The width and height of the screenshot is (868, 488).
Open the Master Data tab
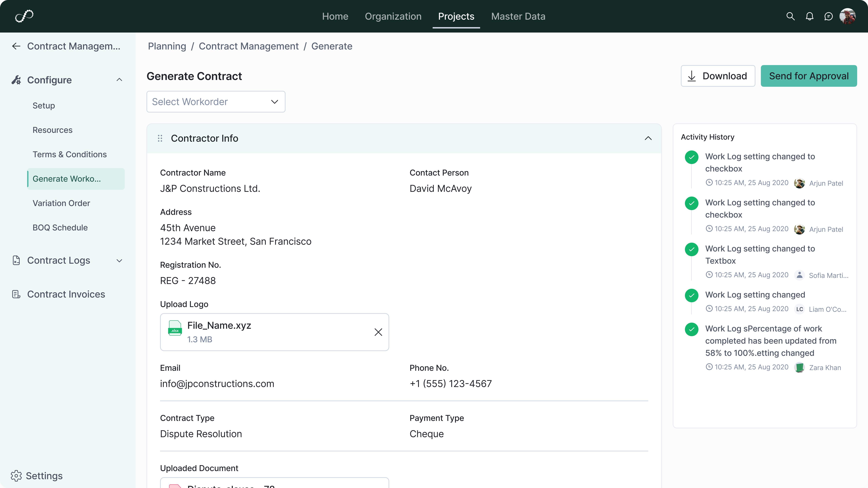(518, 16)
